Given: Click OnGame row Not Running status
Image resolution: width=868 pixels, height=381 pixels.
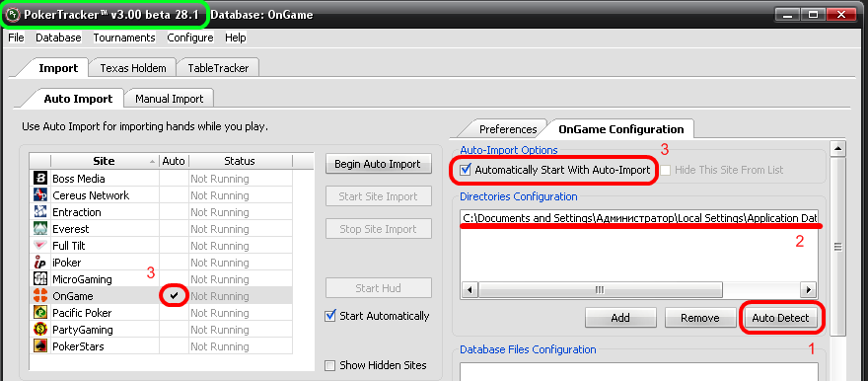Looking at the screenshot, I should [x=220, y=296].
